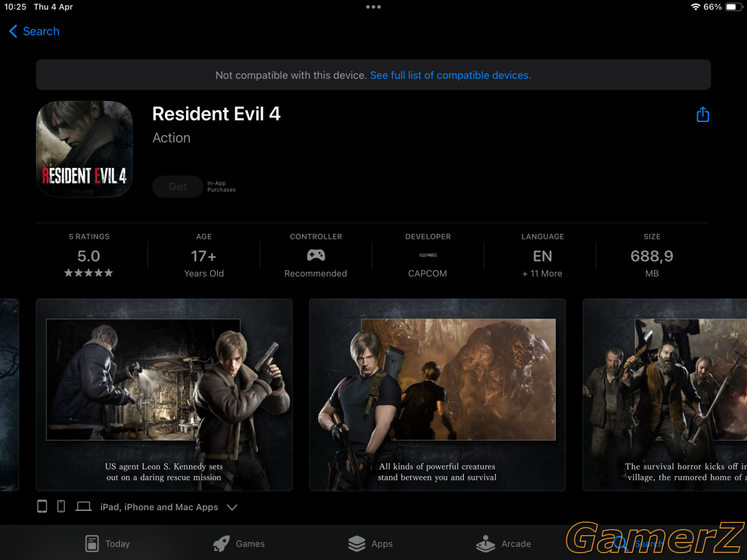Tap the CAPCOM developer logo
747x560 pixels.
[428, 255]
